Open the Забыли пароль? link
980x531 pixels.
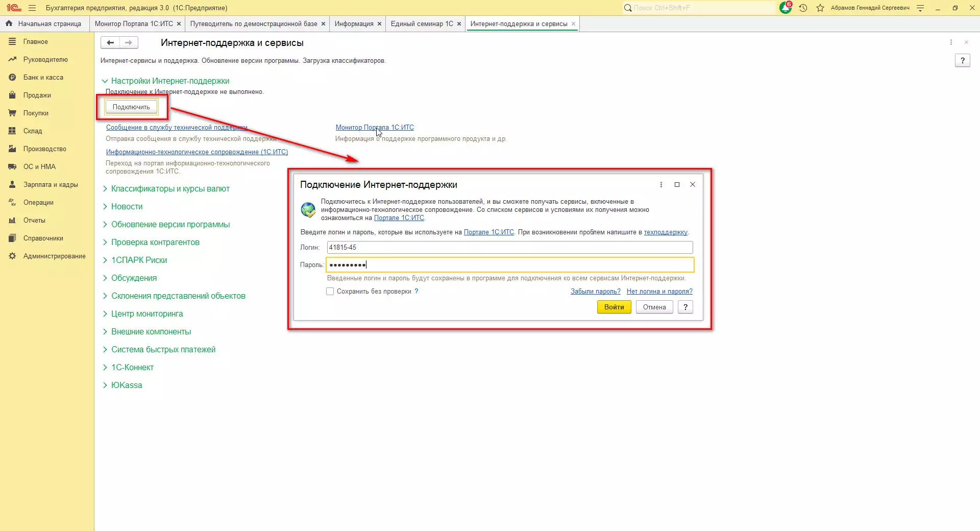[596, 292]
